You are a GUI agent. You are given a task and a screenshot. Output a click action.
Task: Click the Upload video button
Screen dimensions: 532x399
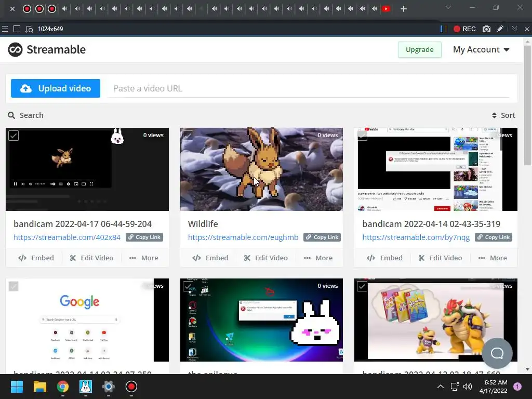click(x=55, y=88)
